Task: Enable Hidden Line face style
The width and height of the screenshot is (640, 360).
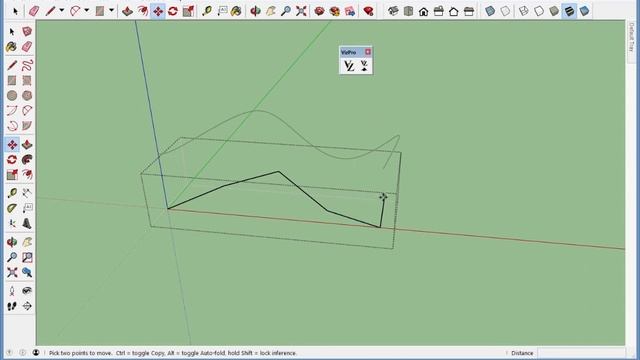Action: [539, 11]
